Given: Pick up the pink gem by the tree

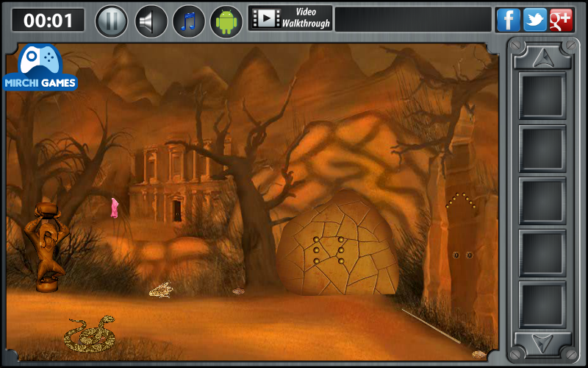Looking at the screenshot, I should (x=115, y=208).
